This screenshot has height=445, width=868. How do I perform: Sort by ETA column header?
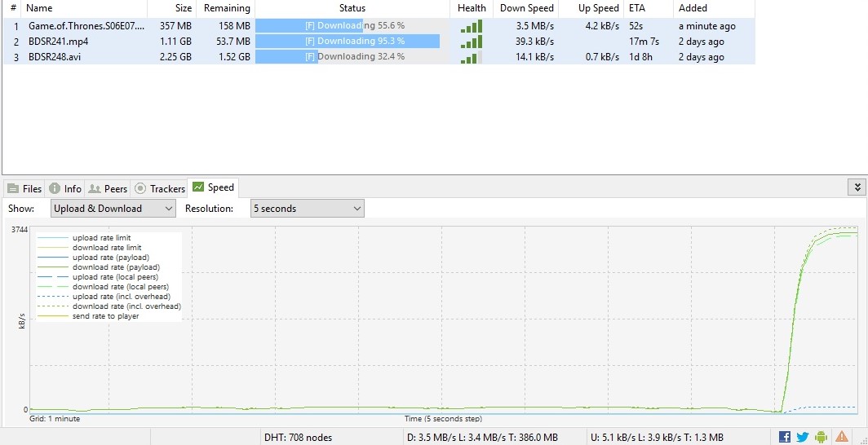(x=649, y=8)
